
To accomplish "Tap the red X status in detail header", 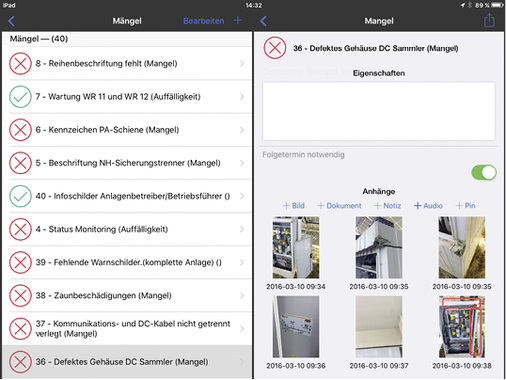I will click(275, 48).
